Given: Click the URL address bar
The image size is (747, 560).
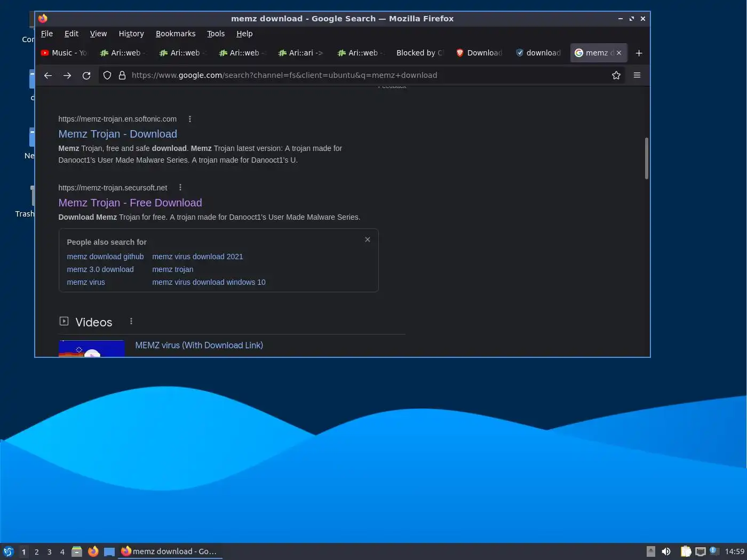Looking at the screenshot, I should tap(363, 75).
